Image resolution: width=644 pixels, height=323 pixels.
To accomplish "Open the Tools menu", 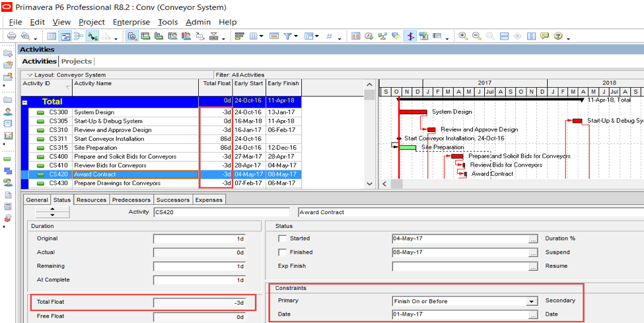I will click(168, 22).
